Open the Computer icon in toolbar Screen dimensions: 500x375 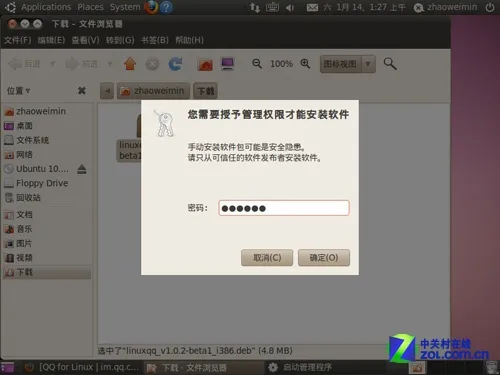point(228,64)
